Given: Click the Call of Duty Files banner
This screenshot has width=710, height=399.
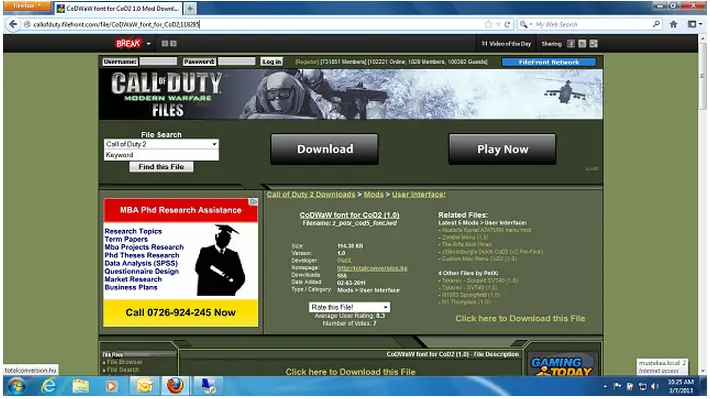Looking at the screenshot, I should (x=351, y=94).
